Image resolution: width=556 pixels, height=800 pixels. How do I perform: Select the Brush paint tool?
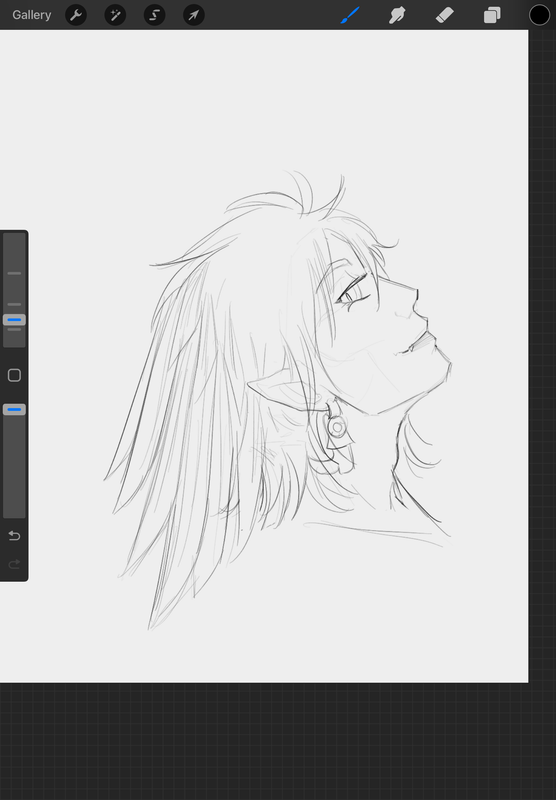(350, 15)
